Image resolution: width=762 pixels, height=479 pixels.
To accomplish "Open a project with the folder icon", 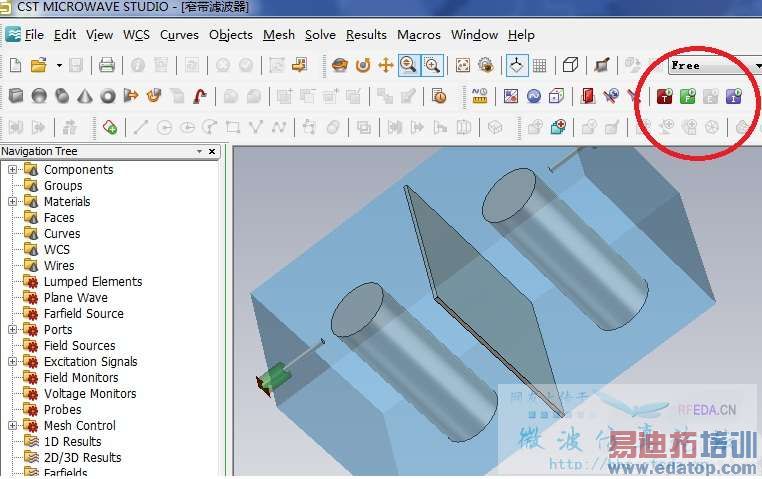I will 38,65.
